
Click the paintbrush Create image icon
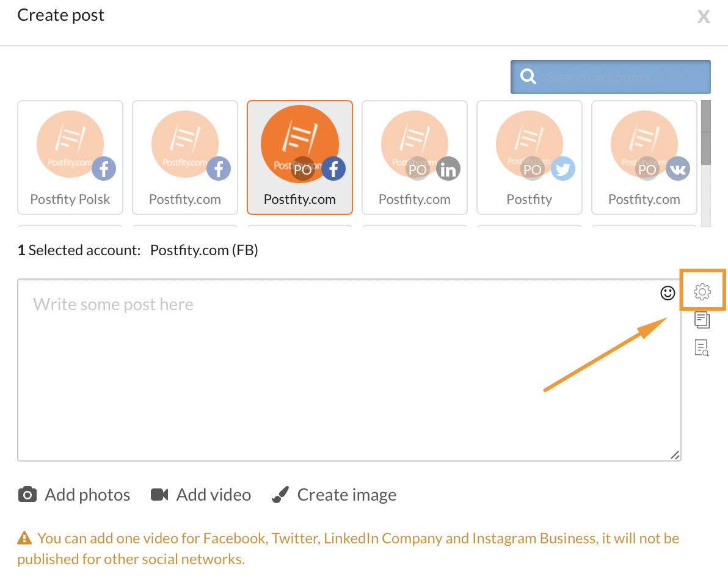point(280,495)
